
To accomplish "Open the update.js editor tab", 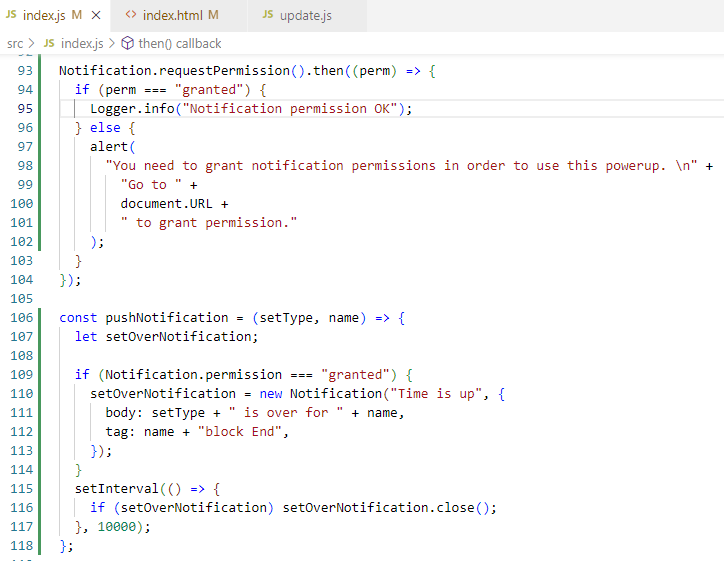I will click(307, 16).
